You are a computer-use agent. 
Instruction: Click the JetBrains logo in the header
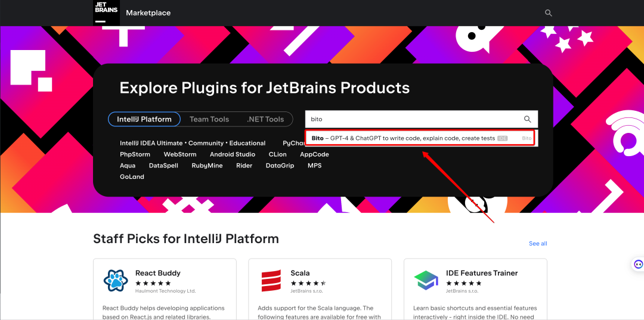coord(106,13)
